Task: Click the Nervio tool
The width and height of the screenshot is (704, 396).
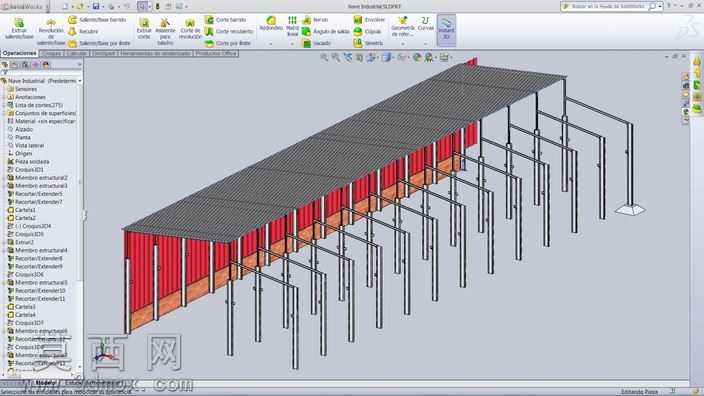Action: [x=315, y=20]
